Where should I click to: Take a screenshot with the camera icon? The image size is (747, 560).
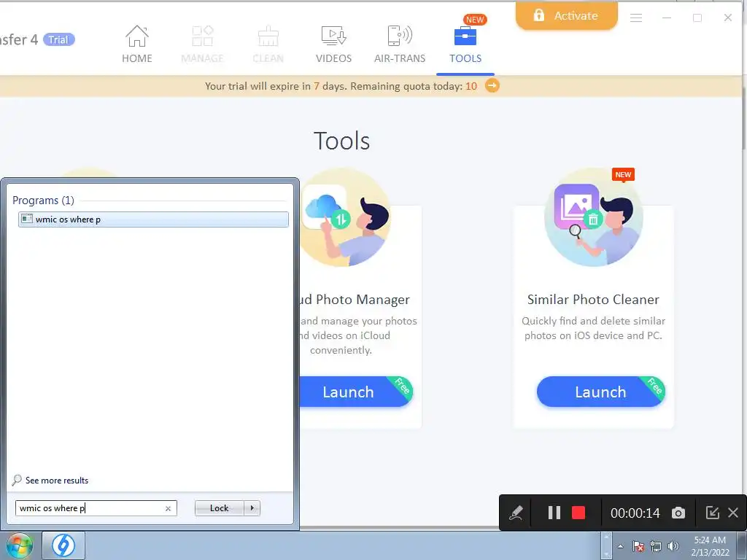click(x=678, y=513)
